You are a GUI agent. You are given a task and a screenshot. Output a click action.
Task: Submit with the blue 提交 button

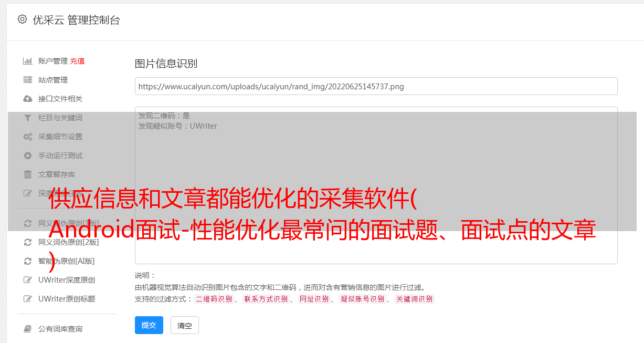(x=149, y=325)
